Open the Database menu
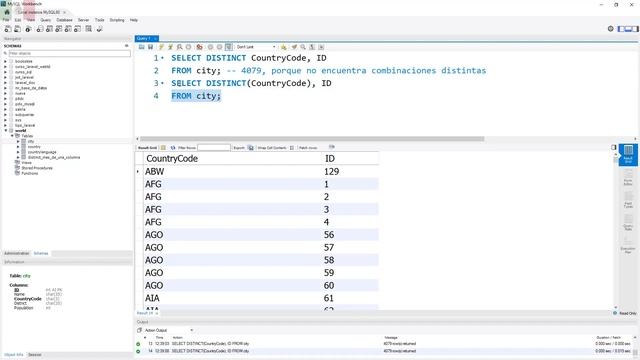 [64, 20]
